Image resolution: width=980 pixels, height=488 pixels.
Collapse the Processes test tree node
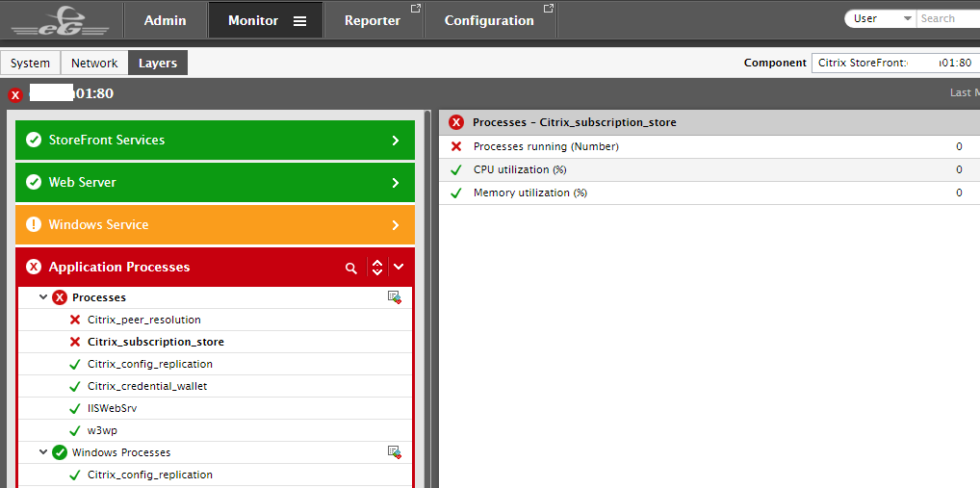tap(43, 297)
